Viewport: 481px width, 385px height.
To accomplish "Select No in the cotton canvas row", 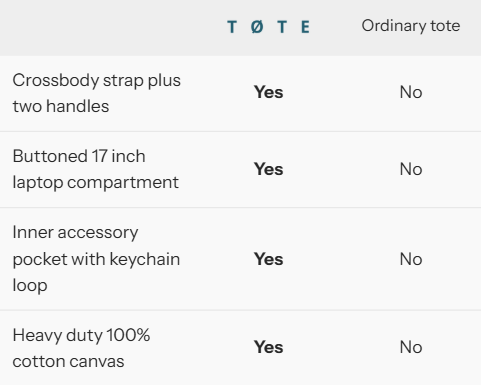I will click(x=411, y=347).
